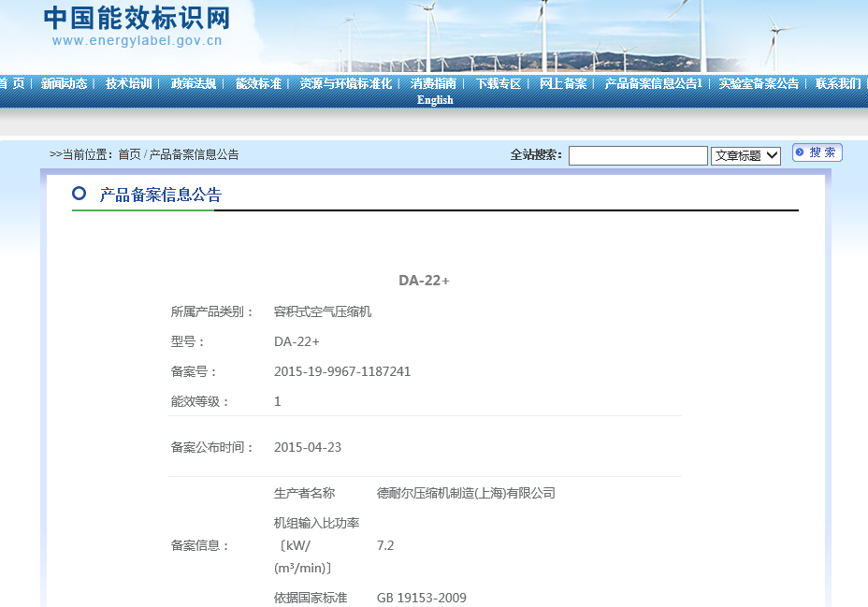Navigate to 资源与环境标准化 section
Image resolution: width=868 pixels, height=607 pixels.
point(346,83)
